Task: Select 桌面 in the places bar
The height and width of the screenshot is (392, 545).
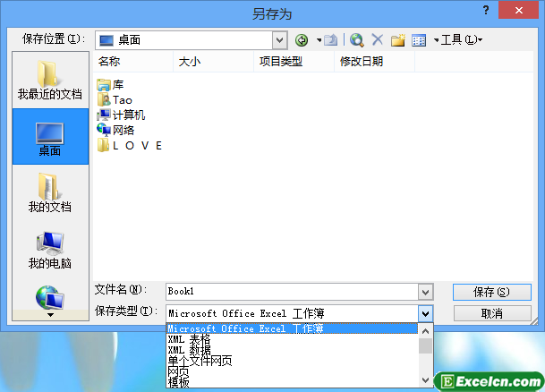Action: point(50,136)
